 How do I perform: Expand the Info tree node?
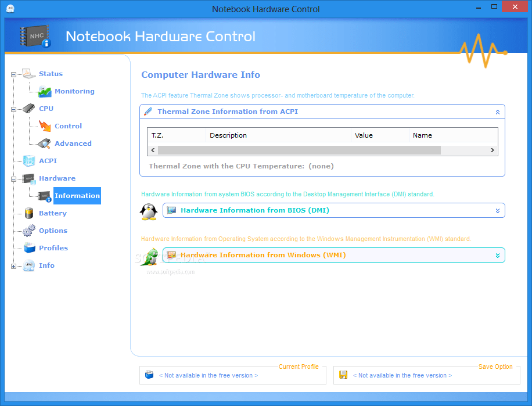tap(13, 266)
